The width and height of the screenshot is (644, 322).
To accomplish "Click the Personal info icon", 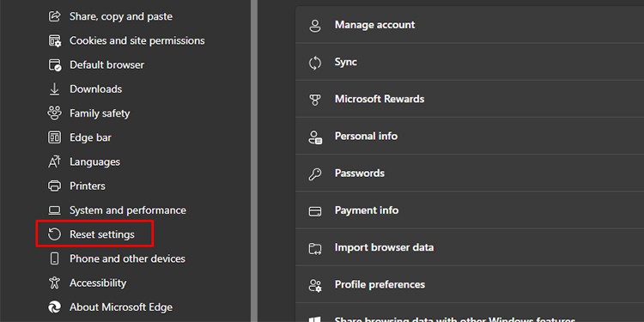I will (x=315, y=137).
